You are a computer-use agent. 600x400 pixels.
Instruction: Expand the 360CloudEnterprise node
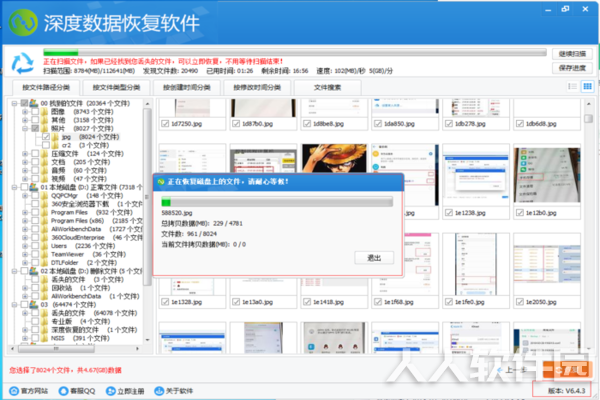[x=25, y=237]
